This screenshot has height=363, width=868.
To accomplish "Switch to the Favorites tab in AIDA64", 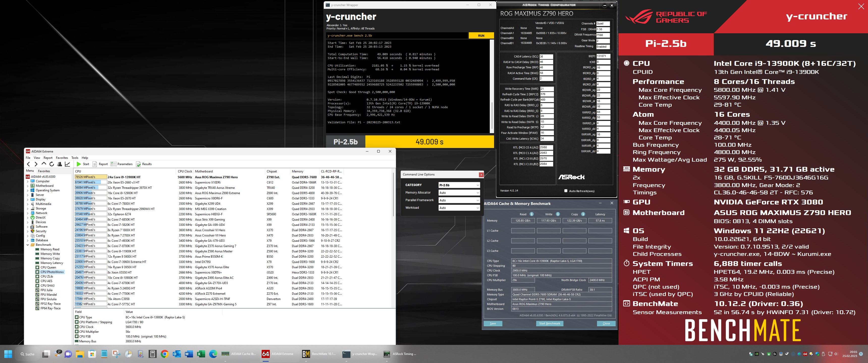I will coord(44,171).
